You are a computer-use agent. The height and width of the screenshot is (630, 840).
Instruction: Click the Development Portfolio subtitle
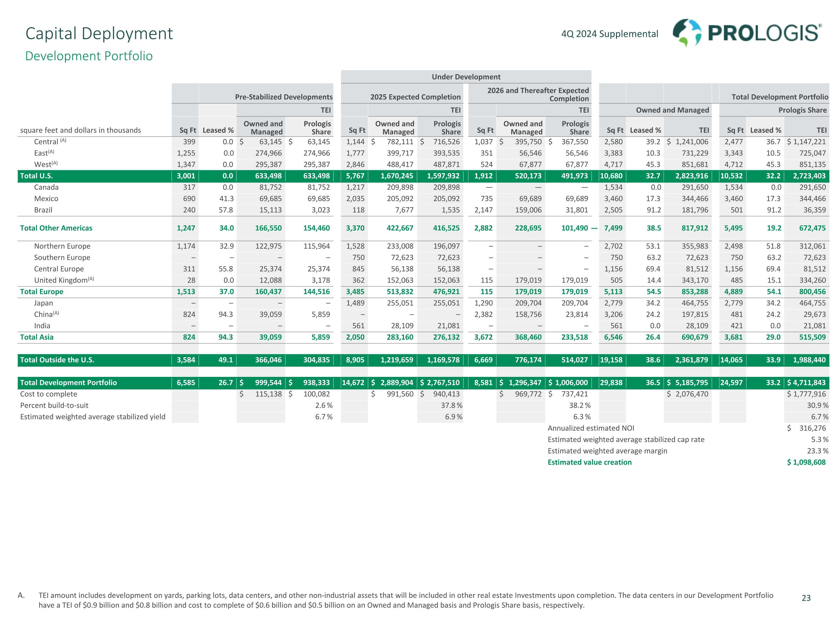[89, 56]
